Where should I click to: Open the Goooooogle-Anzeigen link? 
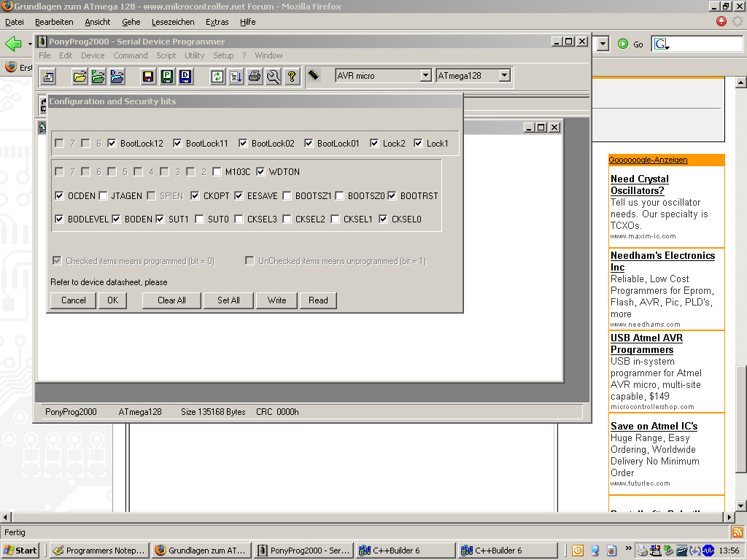pos(648,160)
